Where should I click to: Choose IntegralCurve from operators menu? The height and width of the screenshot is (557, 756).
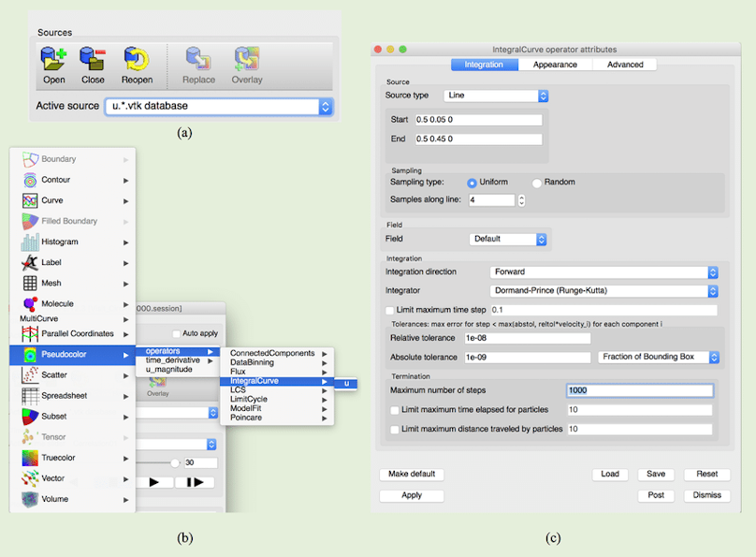click(276, 381)
